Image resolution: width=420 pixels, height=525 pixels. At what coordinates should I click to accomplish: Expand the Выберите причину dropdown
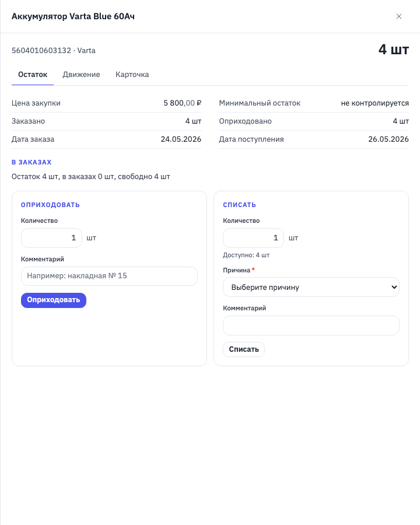coord(311,287)
